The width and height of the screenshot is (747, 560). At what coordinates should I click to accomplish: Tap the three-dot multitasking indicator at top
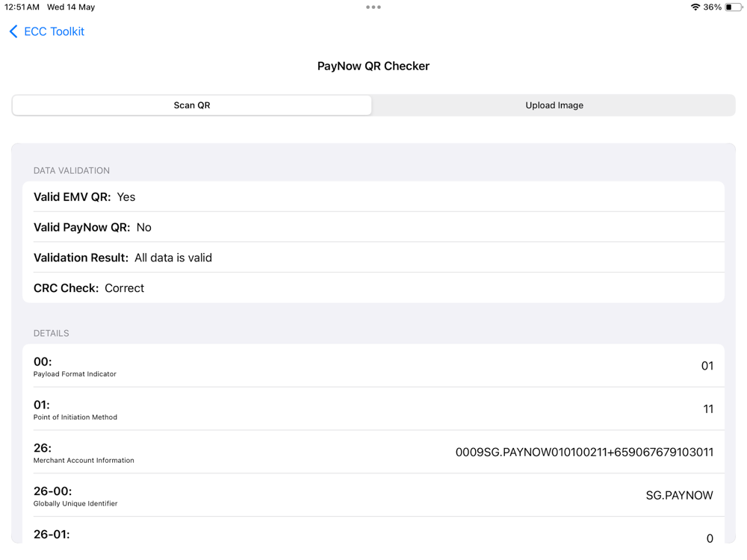[x=373, y=7]
